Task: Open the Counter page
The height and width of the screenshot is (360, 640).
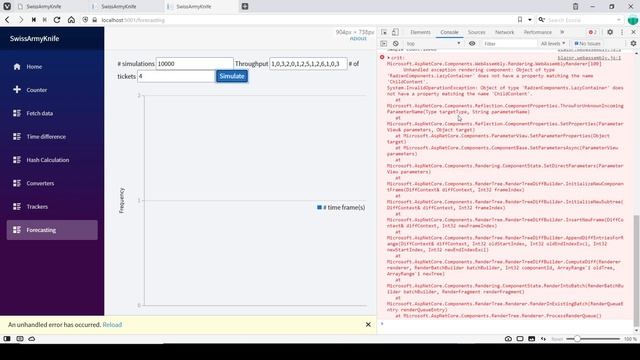Action: [x=52, y=90]
